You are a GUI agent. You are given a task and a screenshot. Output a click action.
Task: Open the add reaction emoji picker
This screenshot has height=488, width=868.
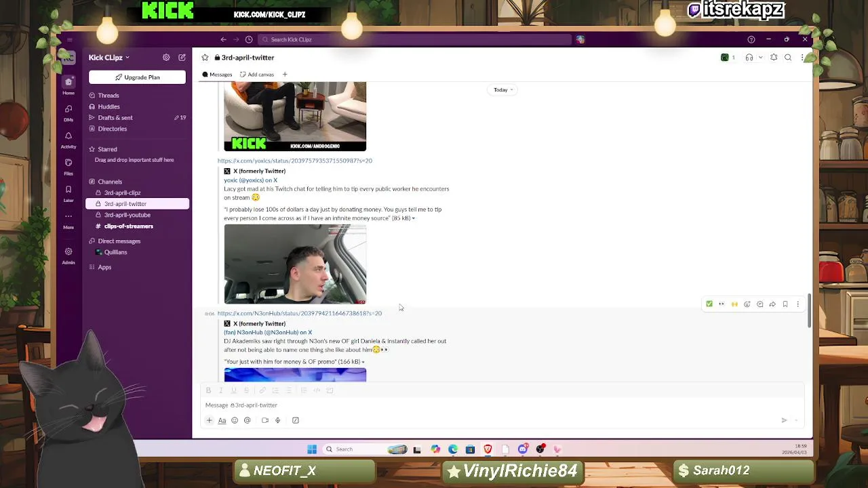click(747, 304)
